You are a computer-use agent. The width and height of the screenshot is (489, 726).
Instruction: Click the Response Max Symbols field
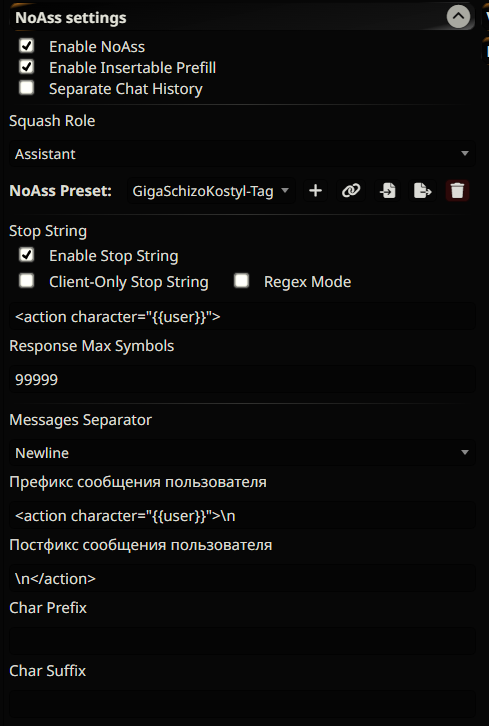tap(242, 380)
